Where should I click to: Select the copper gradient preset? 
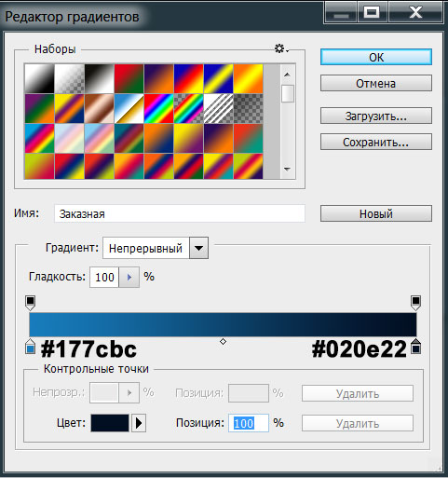99,109
